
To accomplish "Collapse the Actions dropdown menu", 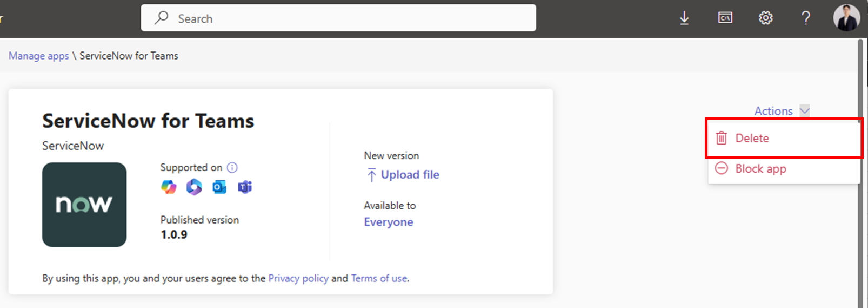I will click(x=782, y=110).
